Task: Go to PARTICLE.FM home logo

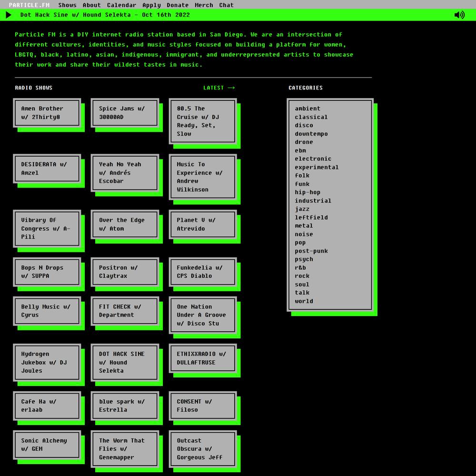Action: (x=29, y=5)
